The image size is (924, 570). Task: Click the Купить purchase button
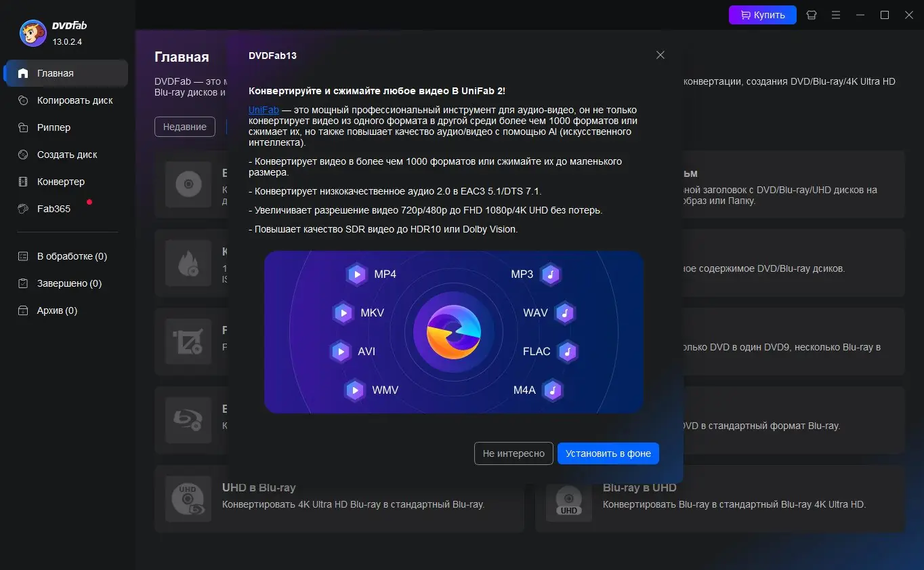762,15
